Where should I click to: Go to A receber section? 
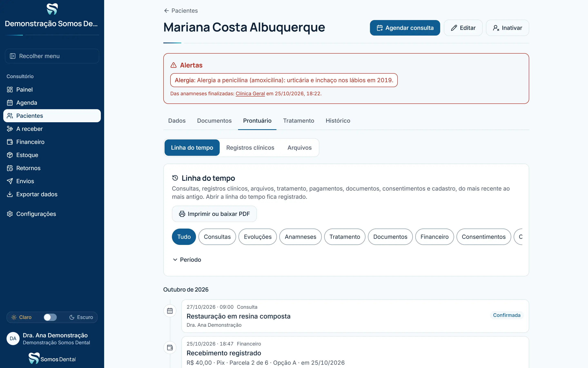(x=52, y=129)
